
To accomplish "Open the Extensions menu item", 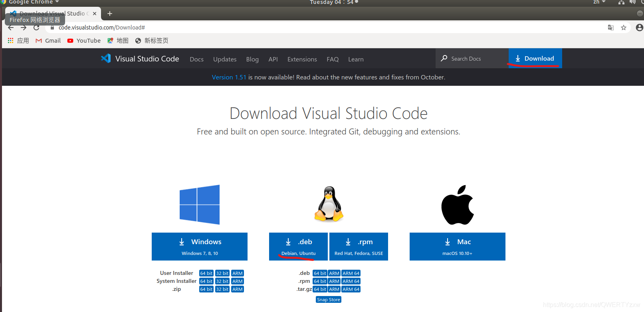I will tap(302, 59).
